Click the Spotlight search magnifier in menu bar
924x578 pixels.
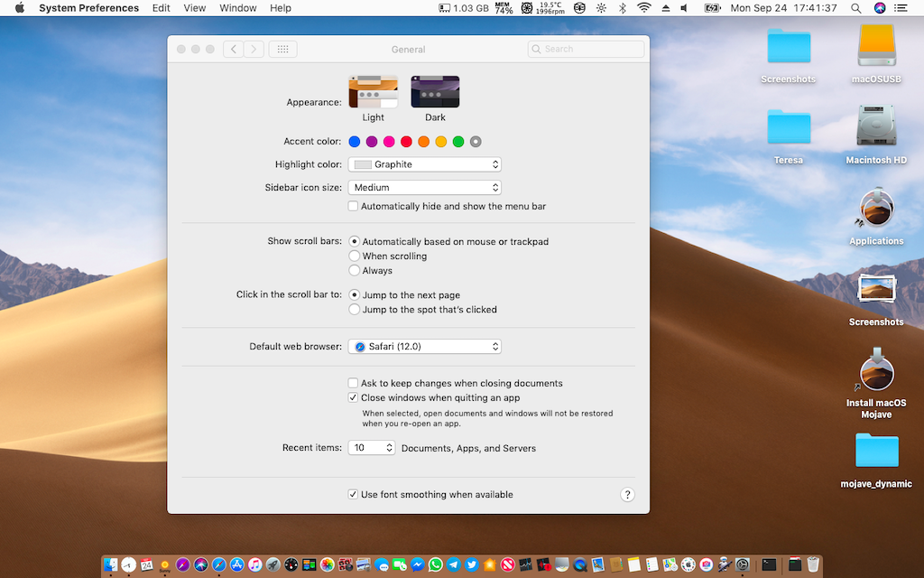pyautogui.click(x=855, y=8)
